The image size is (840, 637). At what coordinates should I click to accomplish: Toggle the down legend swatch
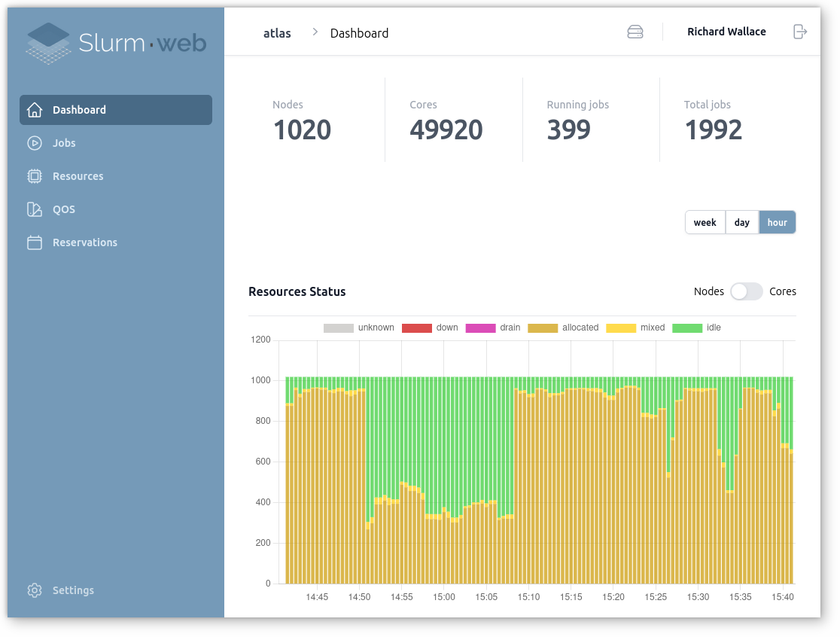[x=417, y=328]
